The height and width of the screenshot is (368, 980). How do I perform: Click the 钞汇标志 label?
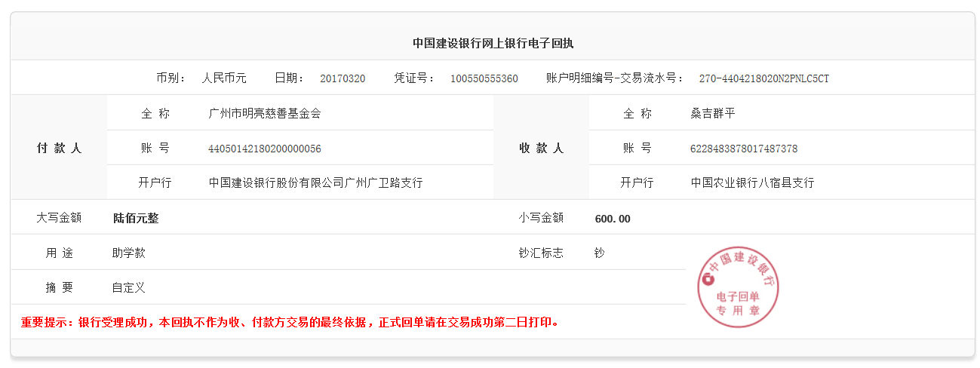[x=541, y=253]
